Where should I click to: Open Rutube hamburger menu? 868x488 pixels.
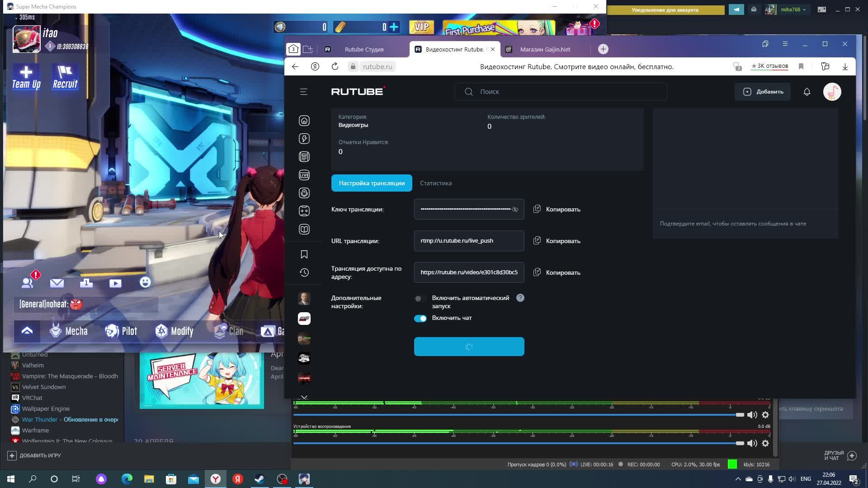(x=304, y=92)
